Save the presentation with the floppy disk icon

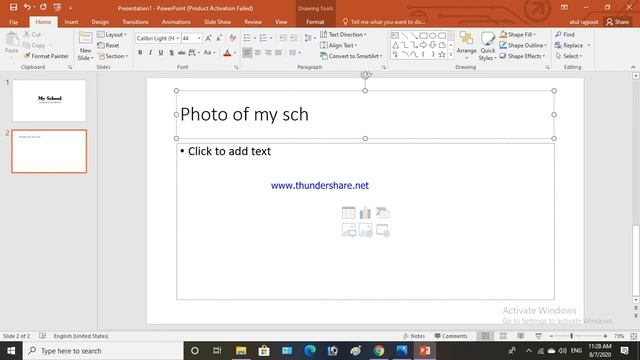tap(13, 7)
